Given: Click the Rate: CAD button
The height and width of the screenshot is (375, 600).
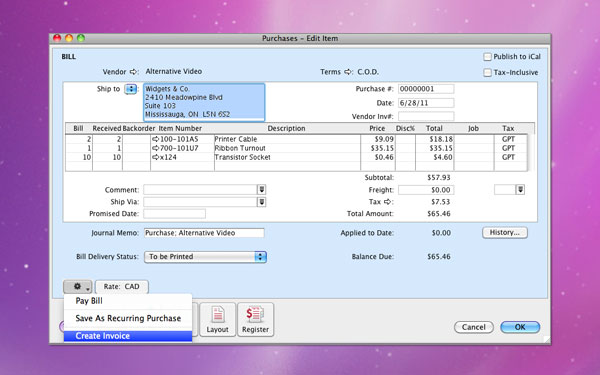Looking at the screenshot, I should tap(122, 287).
